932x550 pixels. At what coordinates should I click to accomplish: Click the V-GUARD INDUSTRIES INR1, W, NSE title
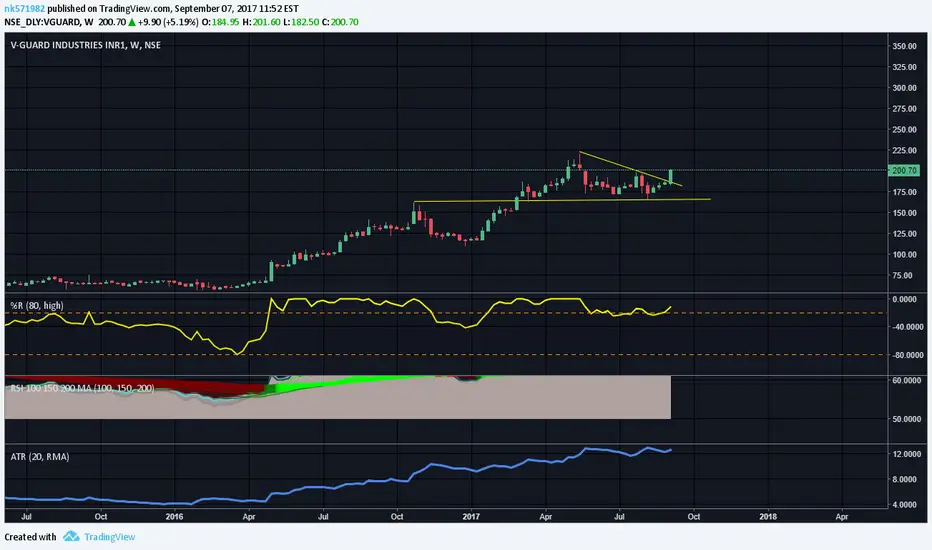86,45
